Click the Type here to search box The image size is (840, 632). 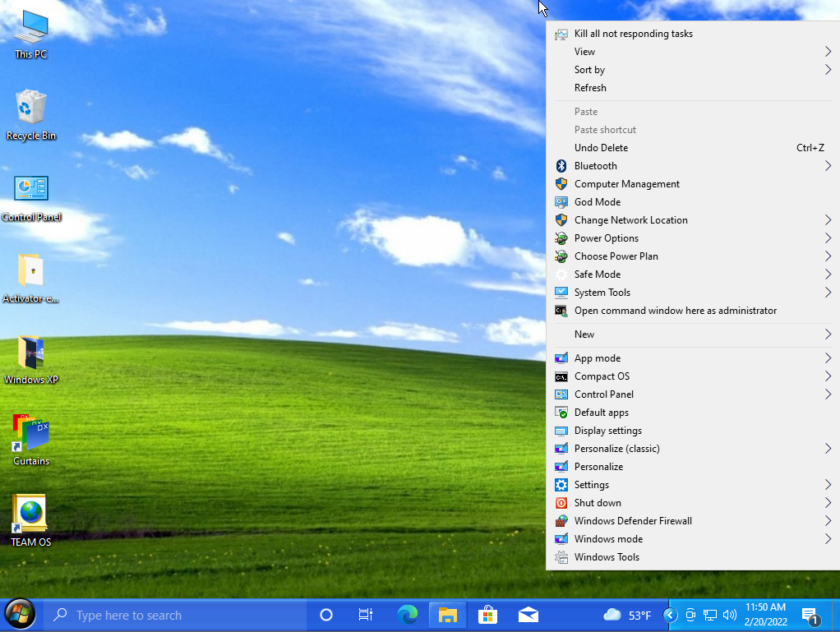pos(174,615)
